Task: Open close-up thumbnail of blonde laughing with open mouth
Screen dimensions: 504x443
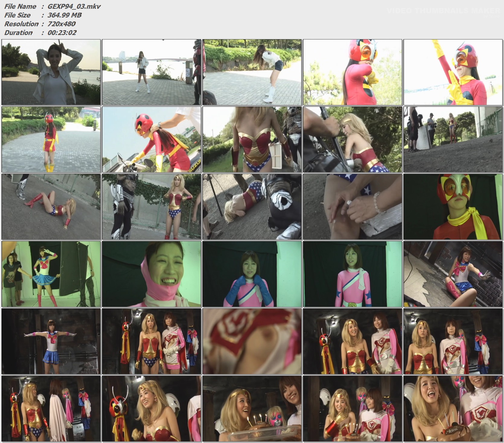Action: [x=453, y=409]
